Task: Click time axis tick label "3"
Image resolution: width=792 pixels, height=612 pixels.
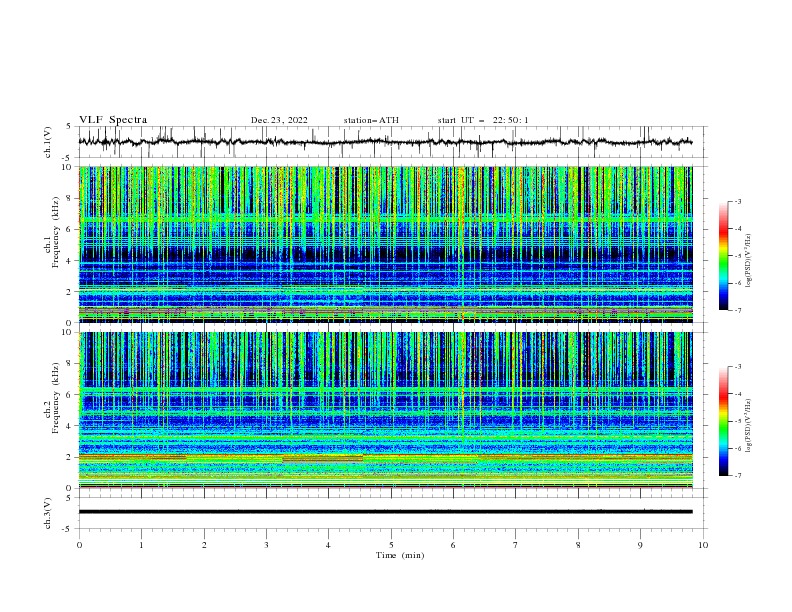Action: (x=266, y=545)
